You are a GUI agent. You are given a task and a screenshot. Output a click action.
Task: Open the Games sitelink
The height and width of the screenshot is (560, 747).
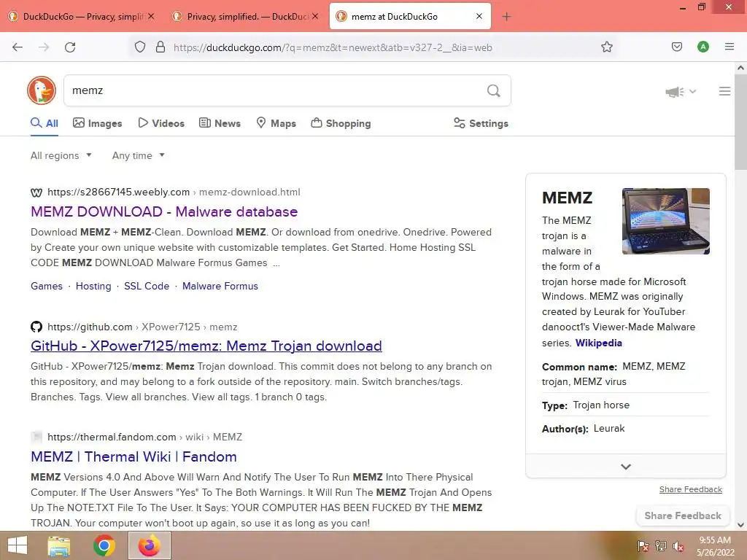tap(47, 286)
